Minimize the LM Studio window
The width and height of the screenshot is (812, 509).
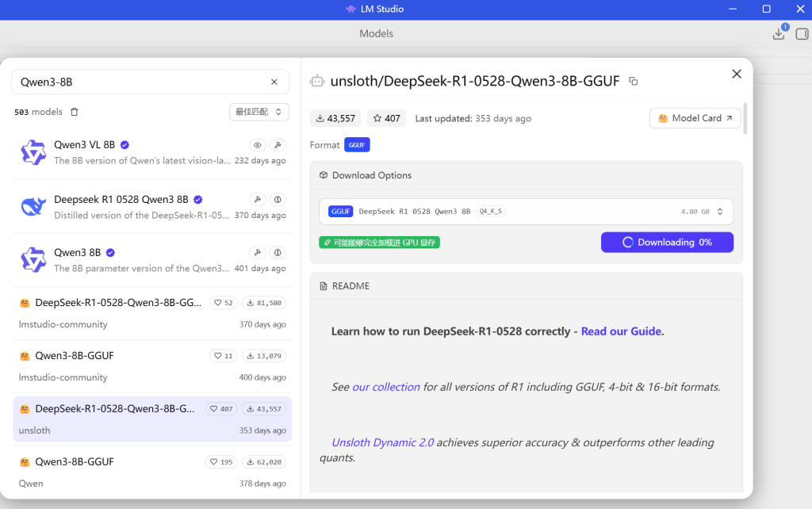[733, 10]
